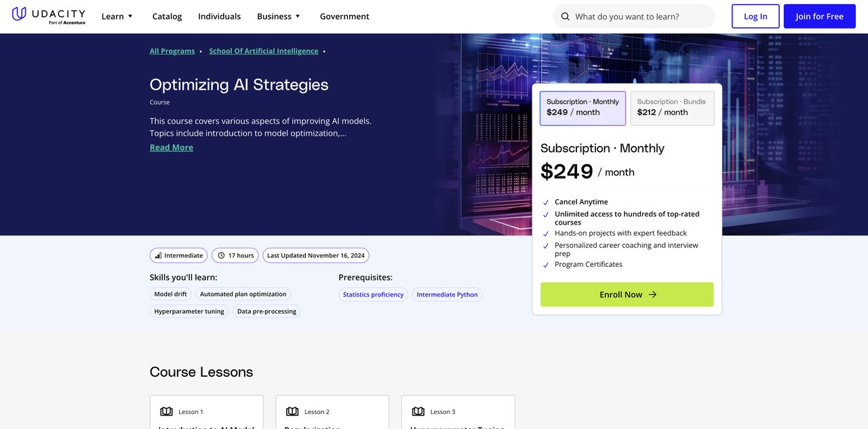Click the Skills you'll learn heading
The height and width of the screenshot is (429, 868).
(184, 277)
